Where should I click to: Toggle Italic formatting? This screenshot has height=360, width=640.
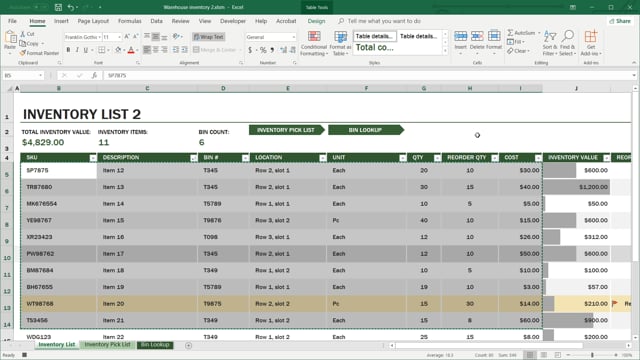click(77, 50)
